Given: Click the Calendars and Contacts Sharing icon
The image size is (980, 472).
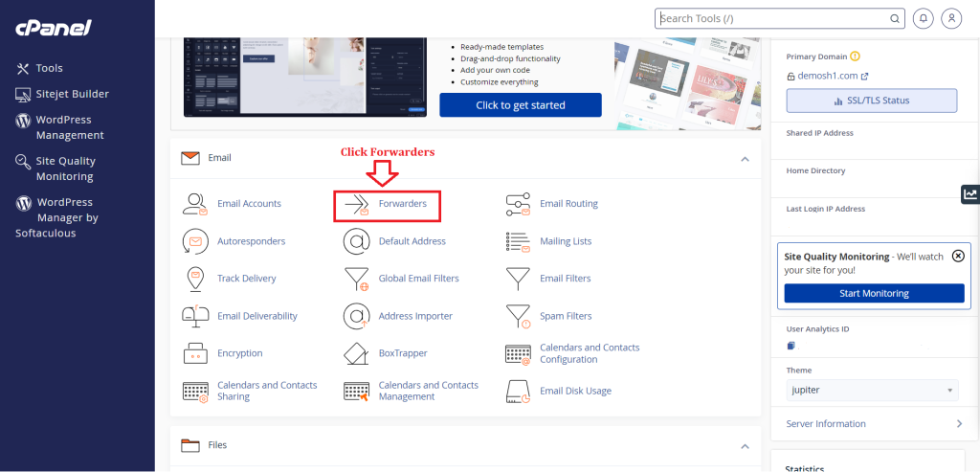Looking at the screenshot, I should [x=195, y=392].
